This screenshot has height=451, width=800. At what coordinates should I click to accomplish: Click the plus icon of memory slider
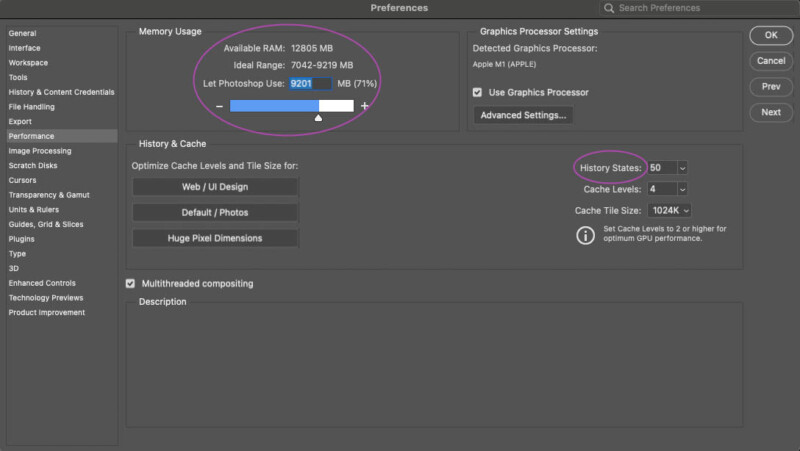click(x=364, y=106)
